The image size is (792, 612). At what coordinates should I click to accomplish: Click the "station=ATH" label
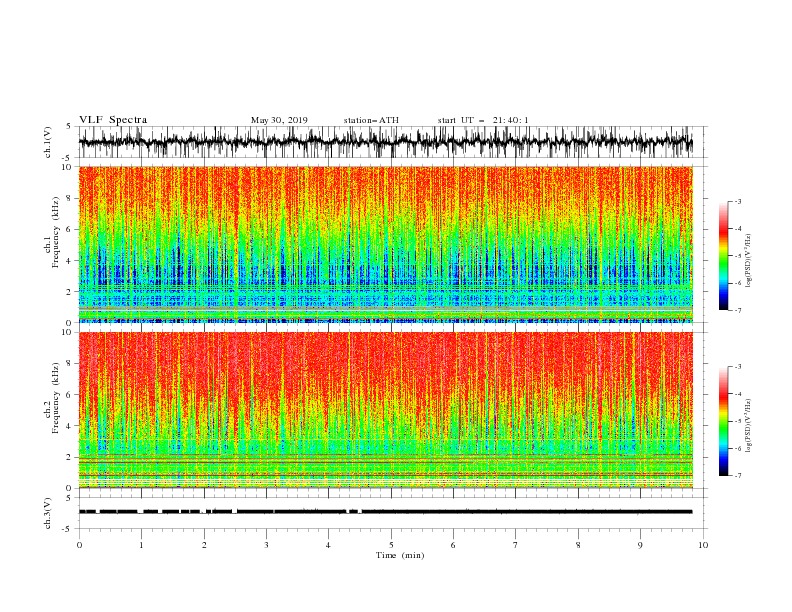(371, 120)
